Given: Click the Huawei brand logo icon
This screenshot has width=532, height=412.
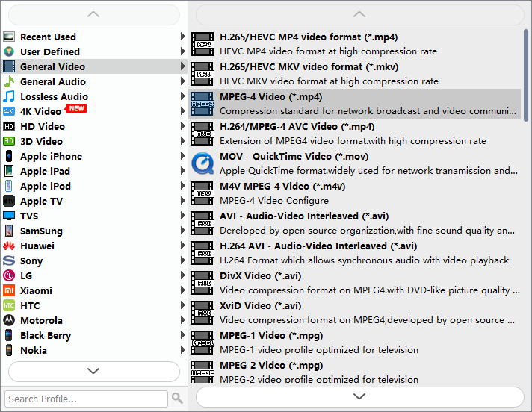Looking at the screenshot, I should coord(9,246).
